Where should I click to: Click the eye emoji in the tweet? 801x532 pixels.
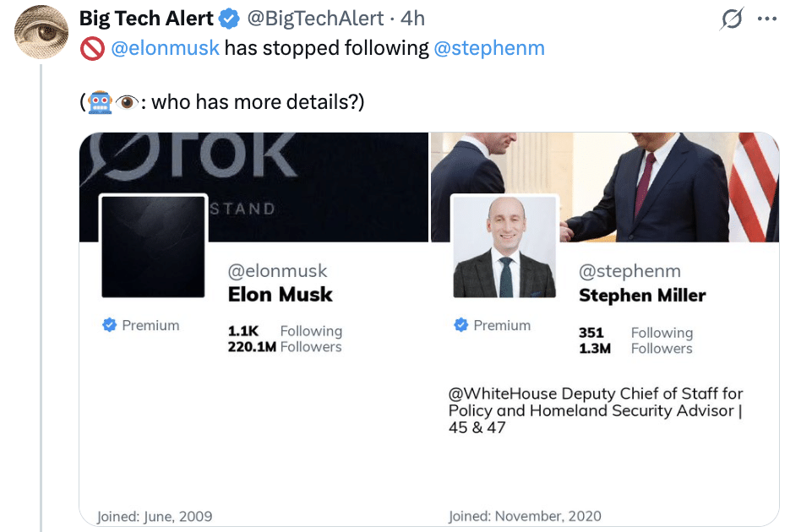coord(127,103)
